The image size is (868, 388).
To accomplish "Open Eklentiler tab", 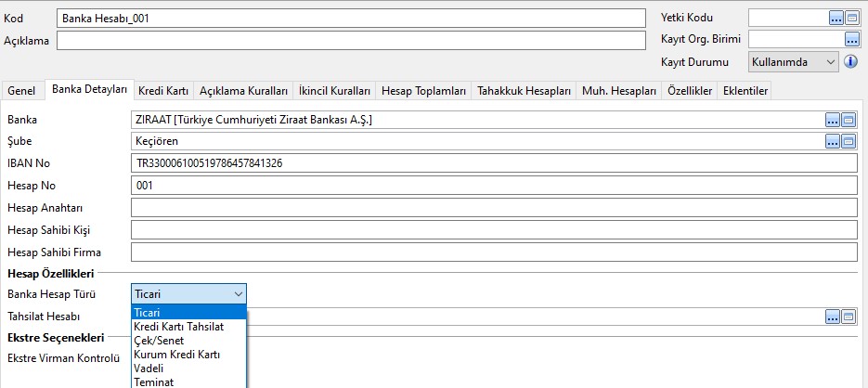I will tap(745, 91).
